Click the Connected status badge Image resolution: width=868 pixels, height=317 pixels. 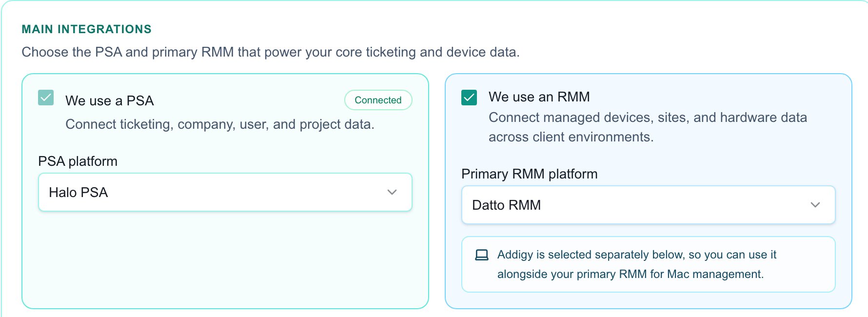(378, 100)
